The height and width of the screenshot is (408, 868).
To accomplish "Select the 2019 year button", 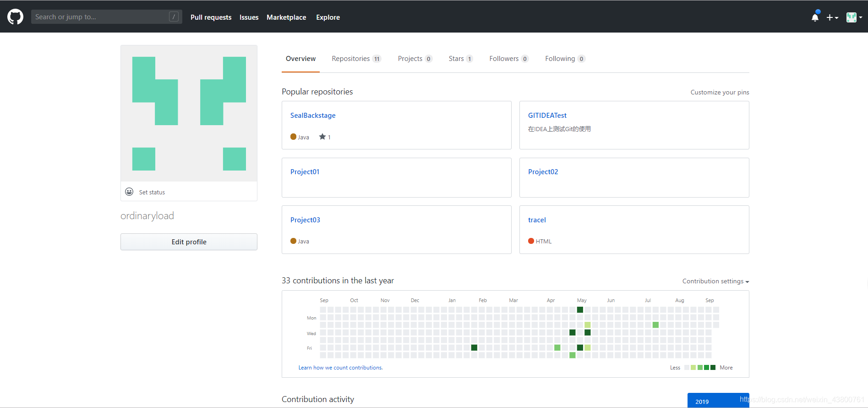I will 718,401.
